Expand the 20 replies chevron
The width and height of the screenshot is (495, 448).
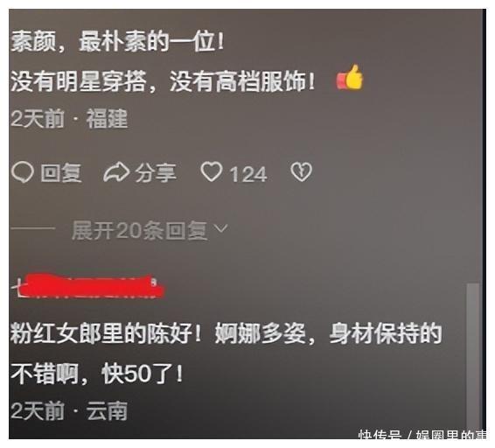(x=220, y=228)
